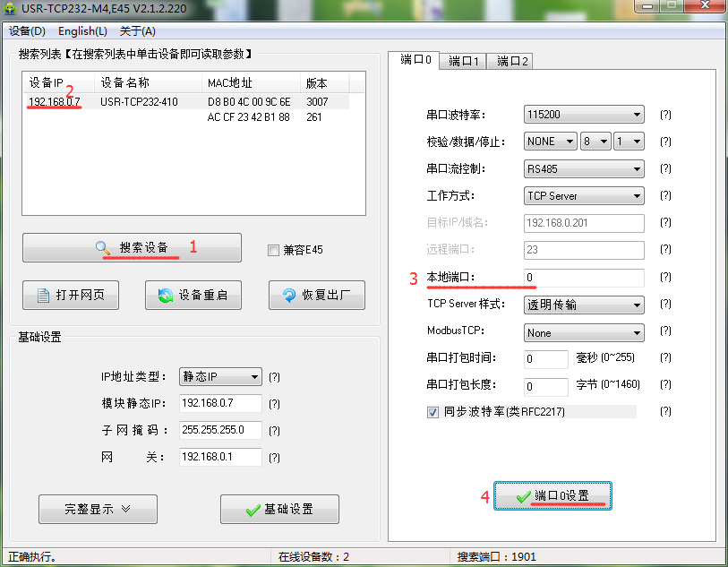Click the 版本 column header
Viewport: 728px width, 567px height.
click(325, 83)
